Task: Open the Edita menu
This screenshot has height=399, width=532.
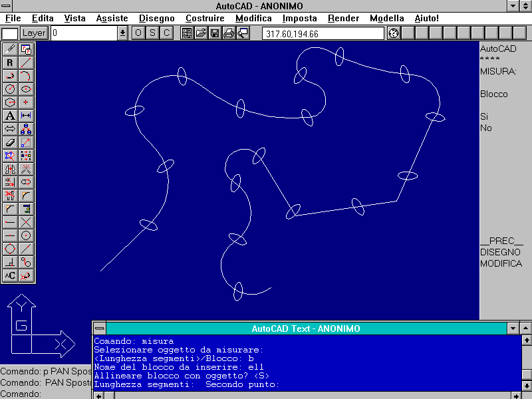Action: (x=43, y=19)
